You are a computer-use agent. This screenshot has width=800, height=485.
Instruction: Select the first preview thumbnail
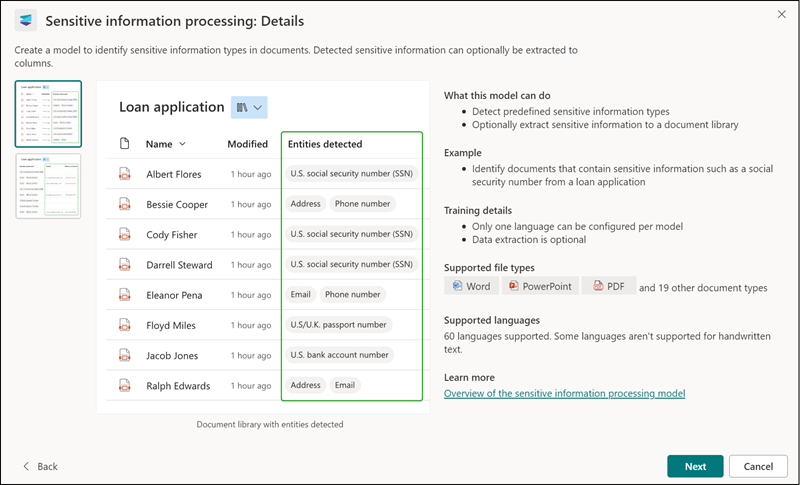[x=48, y=114]
